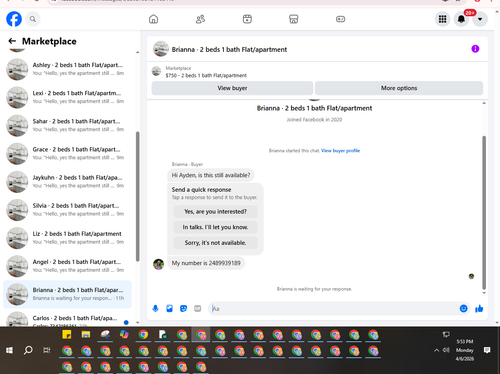The height and width of the screenshot is (374, 500).
Task: Open the Marketplace storefront tab icon
Action: pyautogui.click(x=294, y=19)
